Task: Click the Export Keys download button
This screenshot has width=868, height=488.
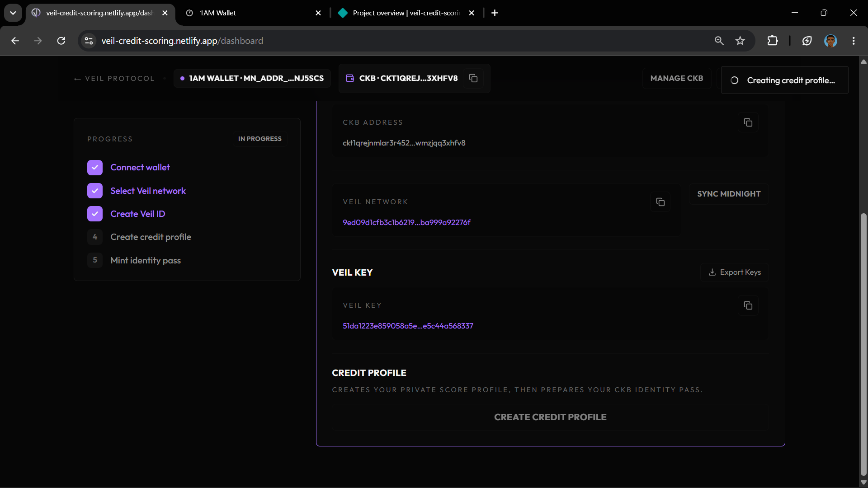Action: 735,272
